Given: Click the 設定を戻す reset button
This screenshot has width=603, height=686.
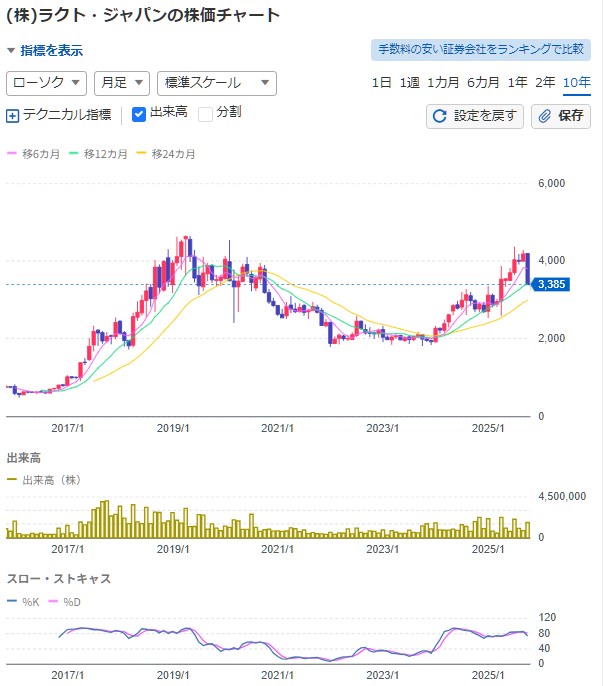Looking at the screenshot, I should click(x=475, y=116).
